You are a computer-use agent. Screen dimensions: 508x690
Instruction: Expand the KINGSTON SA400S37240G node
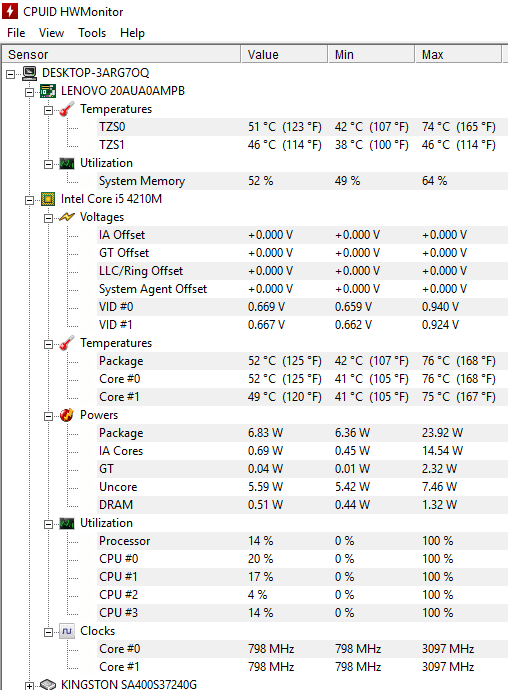[x=29, y=686]
